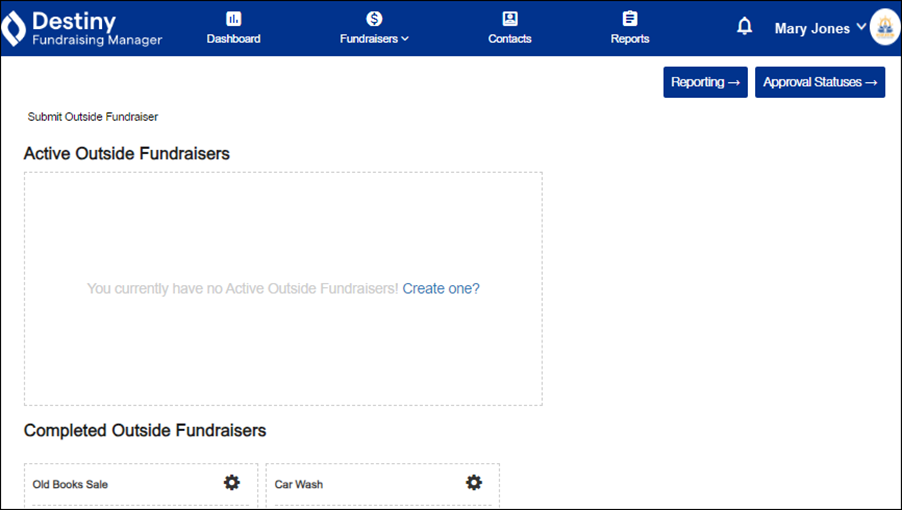The height and width of the screenshot is (510, 902).
Task: Click the "Create one?" link
Action: tap(441, 289)
